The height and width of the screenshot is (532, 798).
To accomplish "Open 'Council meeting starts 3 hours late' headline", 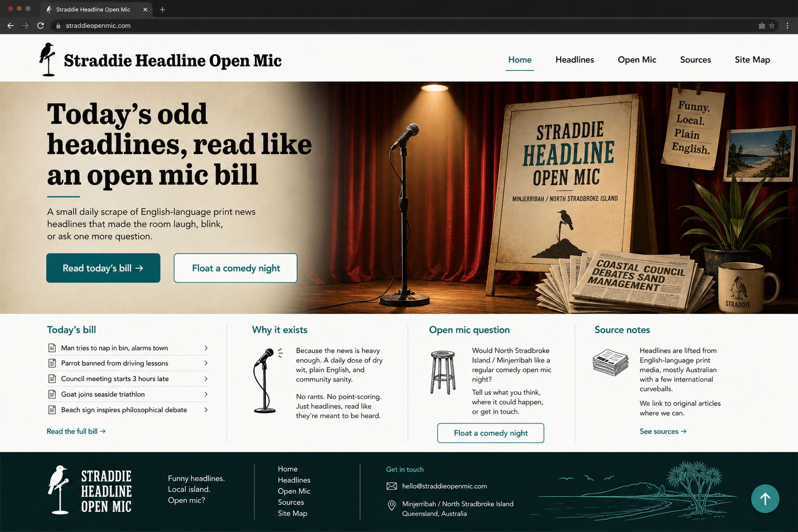I will 128,379.
